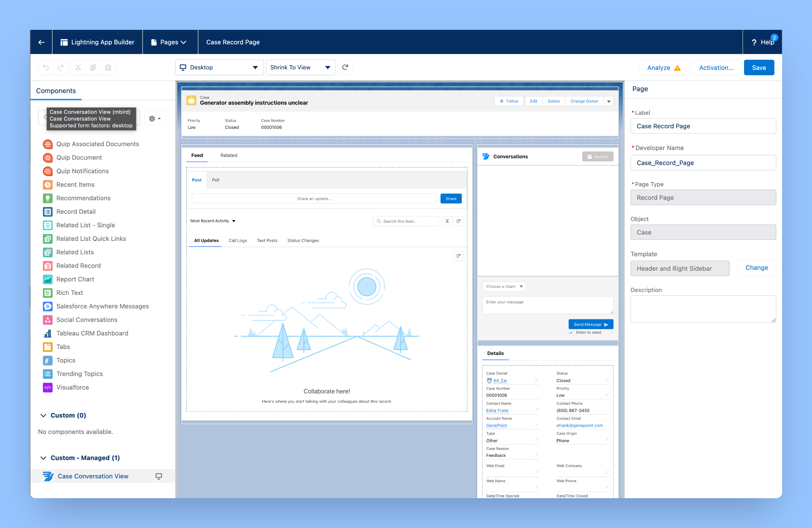The image size is (812, 528).
Task: Open Shrink To View zoom dropdown
Action: pos(300,67)
